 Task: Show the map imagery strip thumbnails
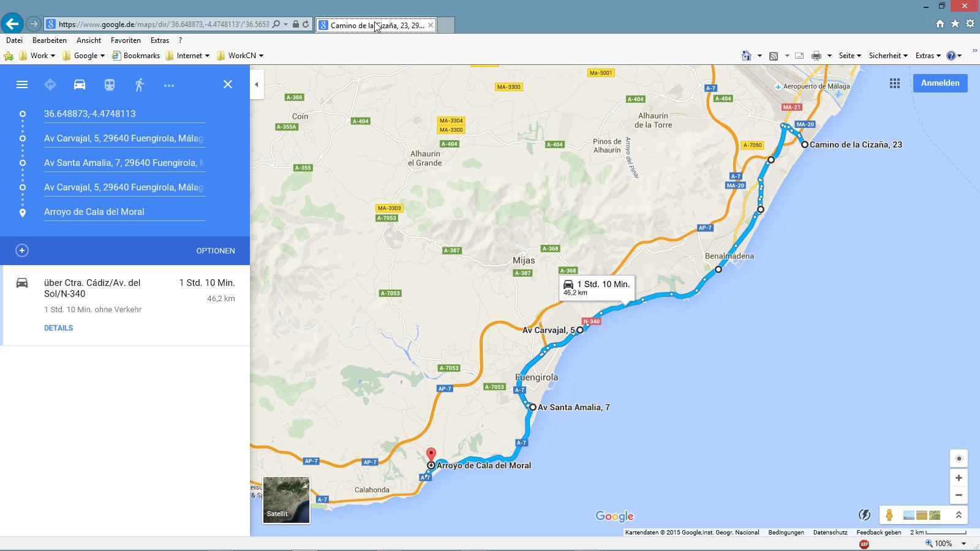[922, 515]
